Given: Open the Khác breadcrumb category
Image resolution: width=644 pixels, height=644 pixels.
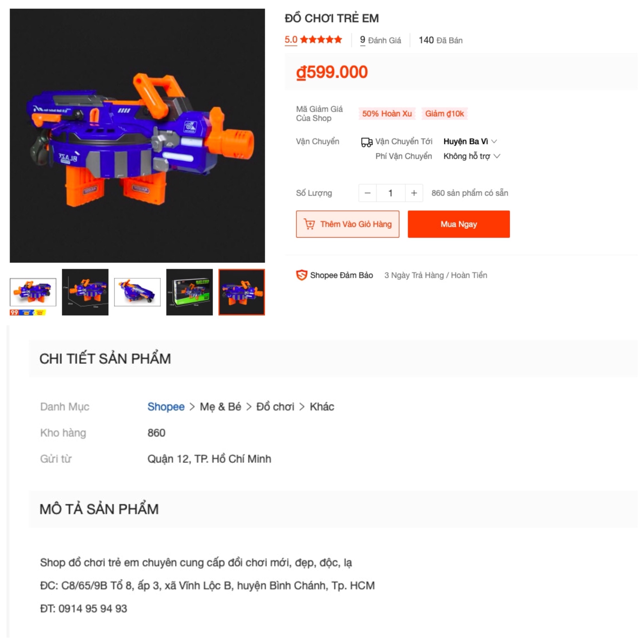Looking at the screenshot, I should (x=322, y=407).
